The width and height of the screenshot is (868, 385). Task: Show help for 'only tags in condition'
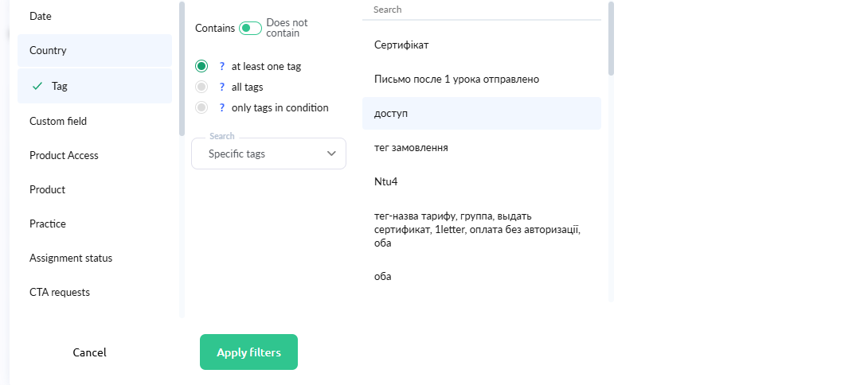222,107
